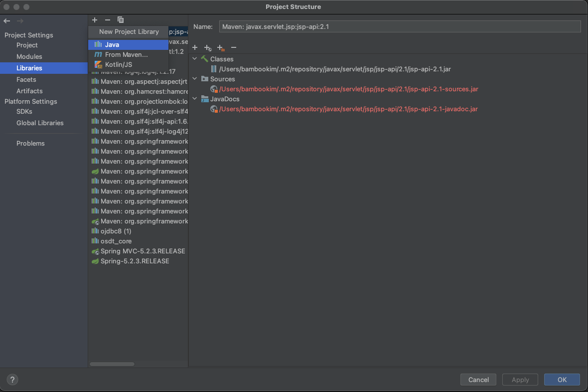Click the library Name input field
The image size is (588, 392).
coord(400,26)
